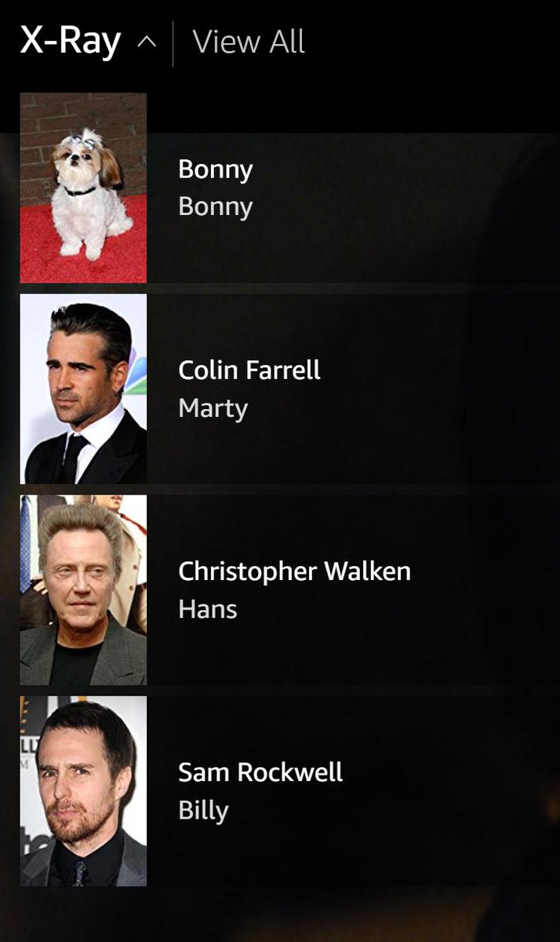Open the Christopher Walken name label
This screenshot has height=942, width=560.
pos(294,572)
